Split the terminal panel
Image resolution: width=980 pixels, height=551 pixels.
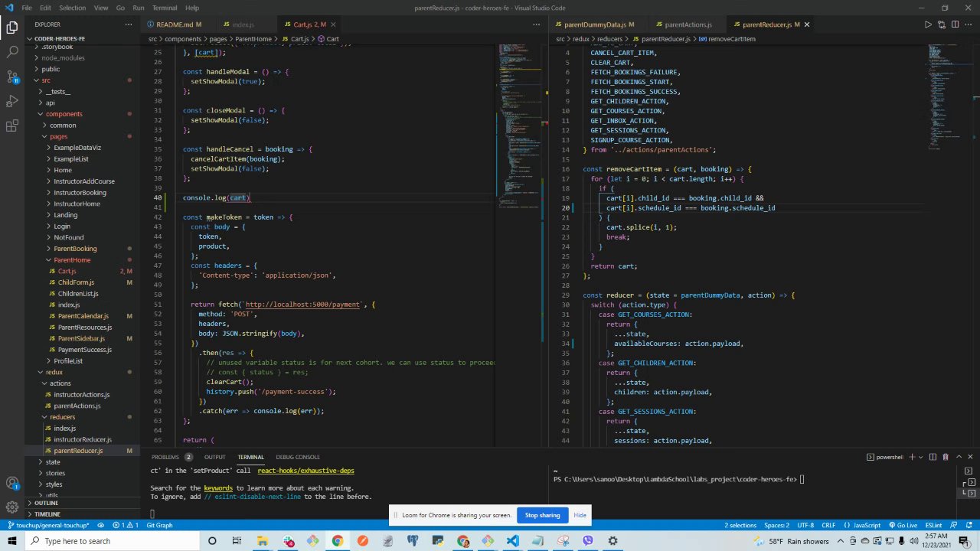click(x=932, y=457)
